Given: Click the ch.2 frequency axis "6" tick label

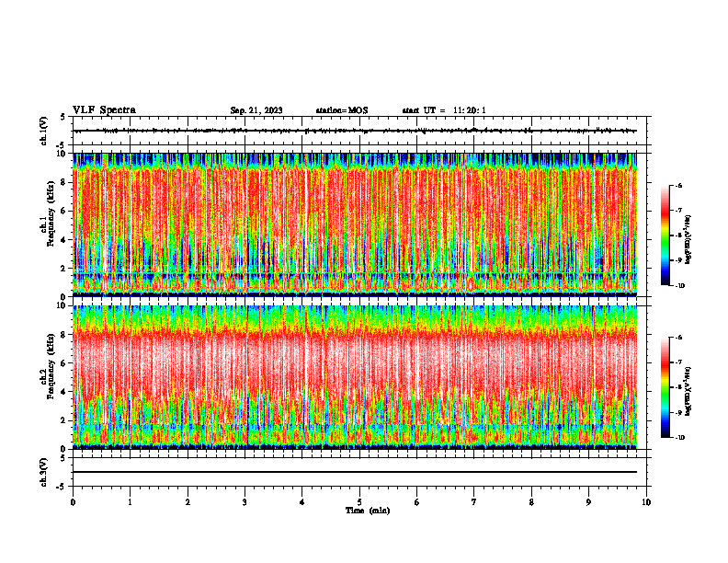Looking at the screenshot, I should [64, 363].
